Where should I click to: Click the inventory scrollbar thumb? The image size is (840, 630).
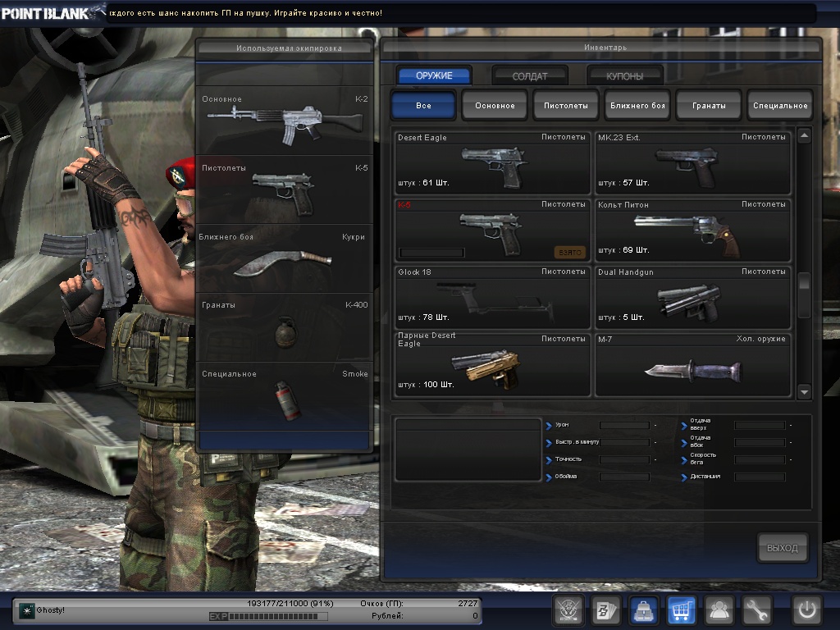[x=804, y=294]
